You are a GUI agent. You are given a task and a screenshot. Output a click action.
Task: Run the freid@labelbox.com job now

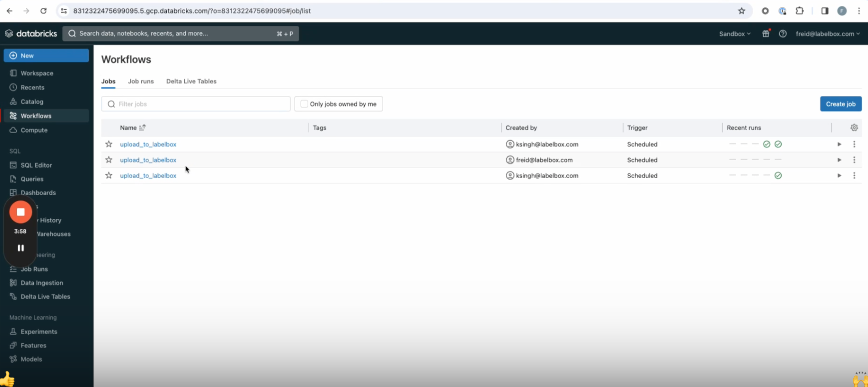point(840,160)
